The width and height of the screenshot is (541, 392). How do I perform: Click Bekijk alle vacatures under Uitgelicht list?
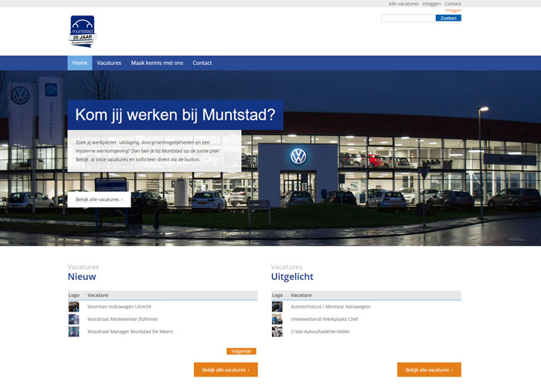pyautogui.click(x=429, y=370)
